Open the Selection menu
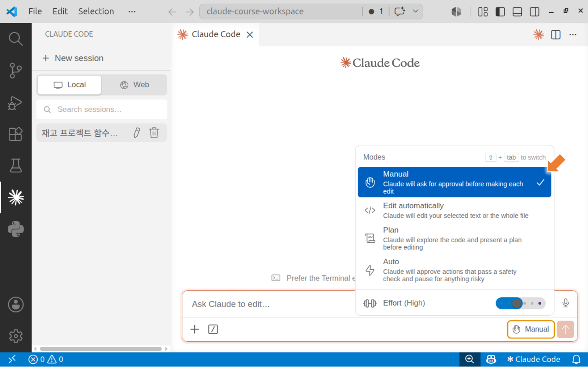 [x=96, y=12]
